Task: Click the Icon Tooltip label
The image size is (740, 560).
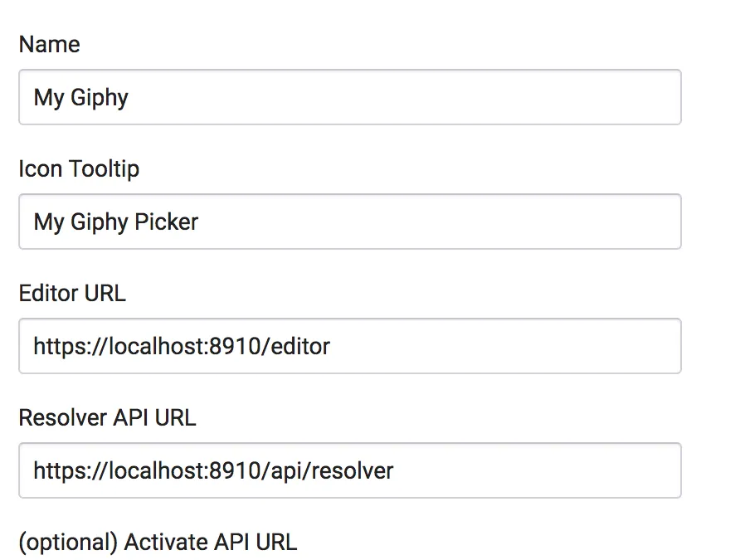Action: [79, 169]
